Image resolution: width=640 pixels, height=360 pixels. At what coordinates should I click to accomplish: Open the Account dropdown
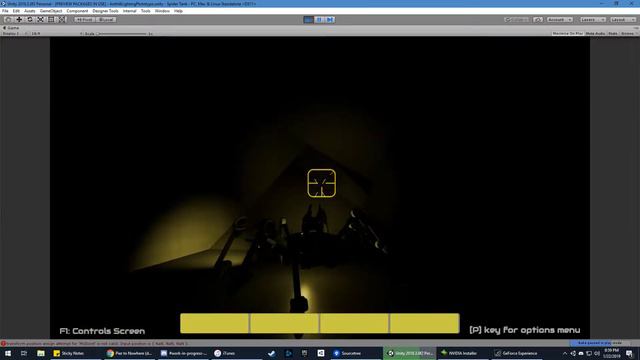(560, 20)
